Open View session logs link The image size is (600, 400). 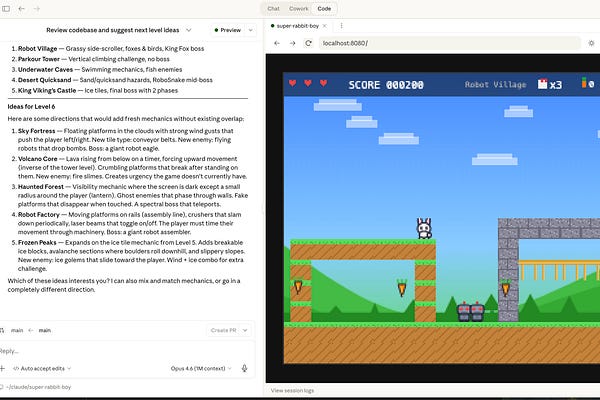[x=292, y=390]
